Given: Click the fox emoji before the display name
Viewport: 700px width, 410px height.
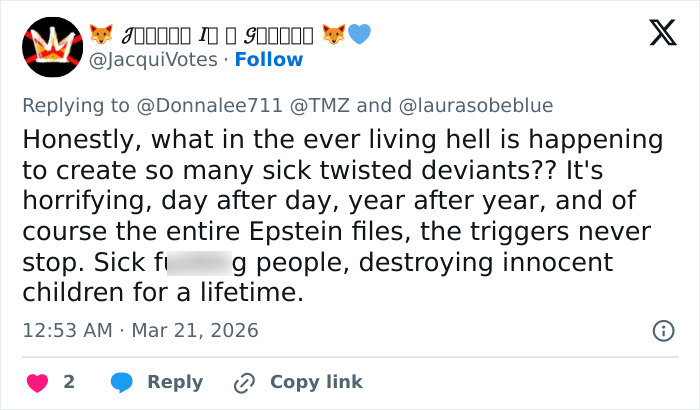Looking at the screenshot, I should tap(102, 34).
